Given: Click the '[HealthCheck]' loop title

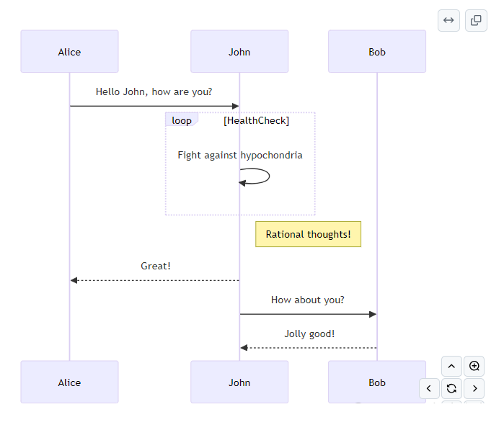Looking at the screenshot, I should 256,120.
